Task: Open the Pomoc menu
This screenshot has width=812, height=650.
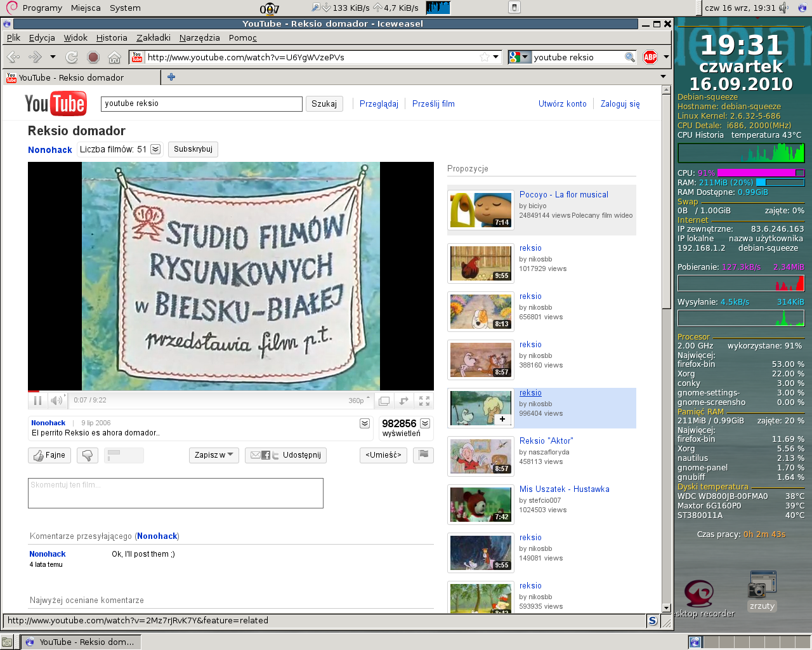Action: [243, 37]
